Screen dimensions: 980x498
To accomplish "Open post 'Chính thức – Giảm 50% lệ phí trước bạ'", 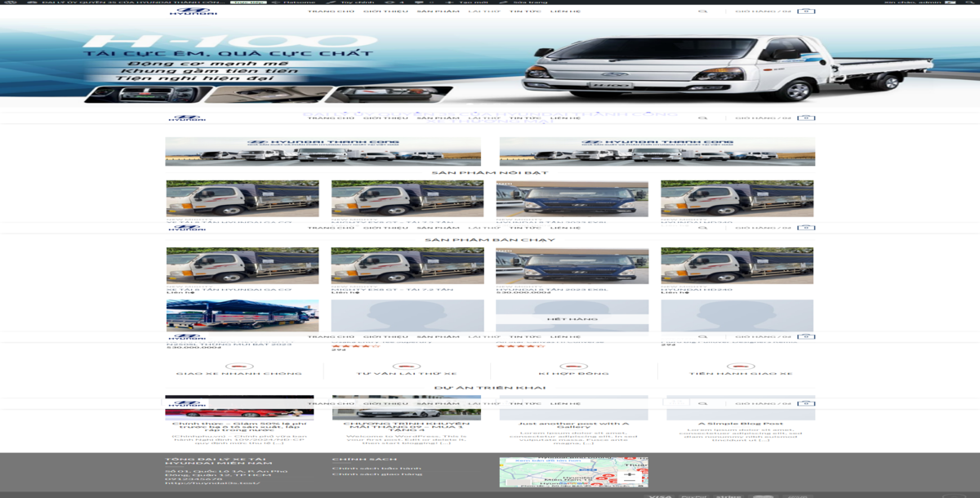I will tap(239, 426).
